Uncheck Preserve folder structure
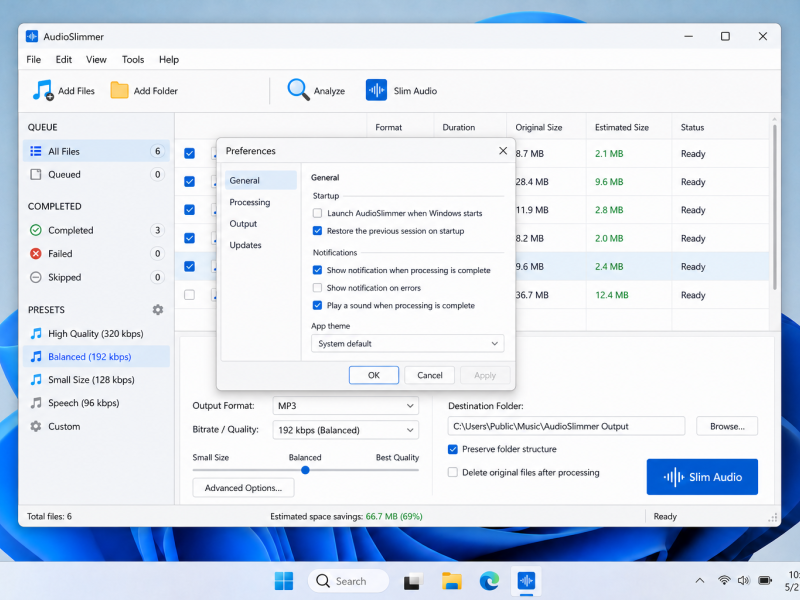This screenshot has height=600, width=800. pos(453,449)
